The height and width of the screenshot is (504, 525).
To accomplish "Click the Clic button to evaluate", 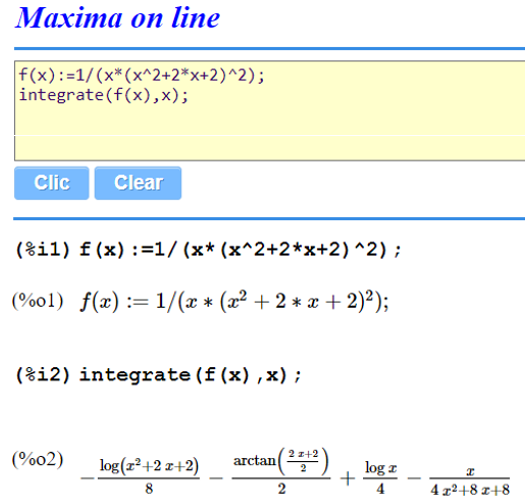I will [52, 183].
